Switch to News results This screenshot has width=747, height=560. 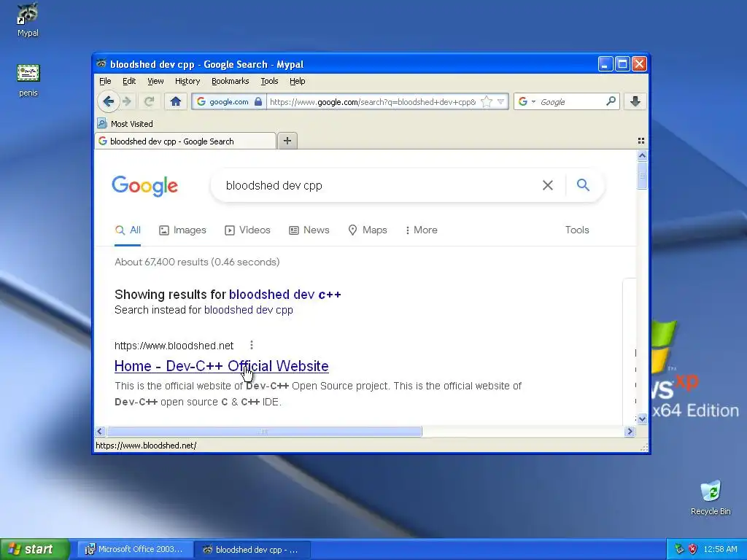309,230
